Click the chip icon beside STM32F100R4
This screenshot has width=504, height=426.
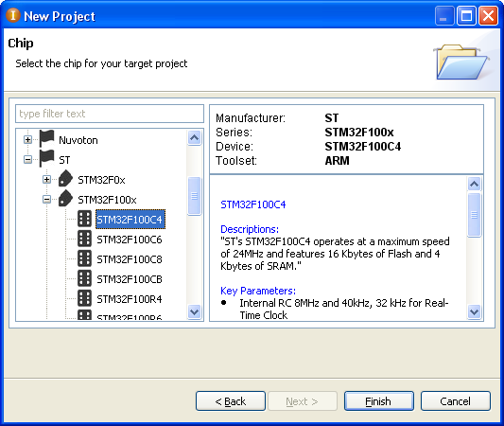84,298
